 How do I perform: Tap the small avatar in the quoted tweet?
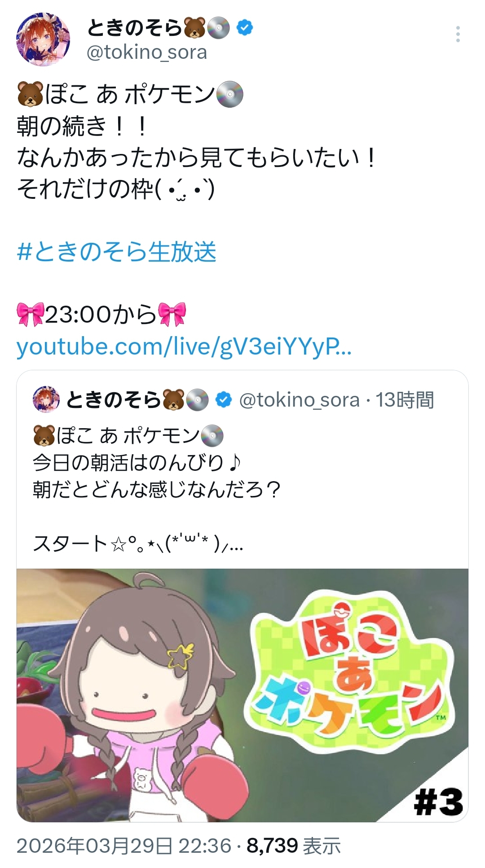[46, 399]
